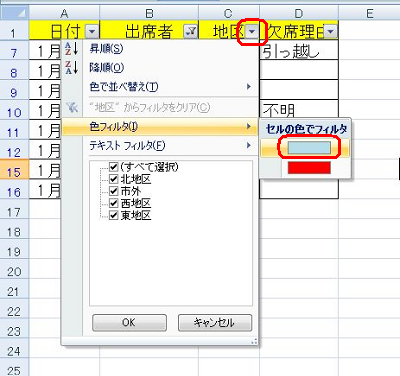Open the 出席者 active filter button
The height and width of the screenshot is (376, 400).
pos(191,32)
